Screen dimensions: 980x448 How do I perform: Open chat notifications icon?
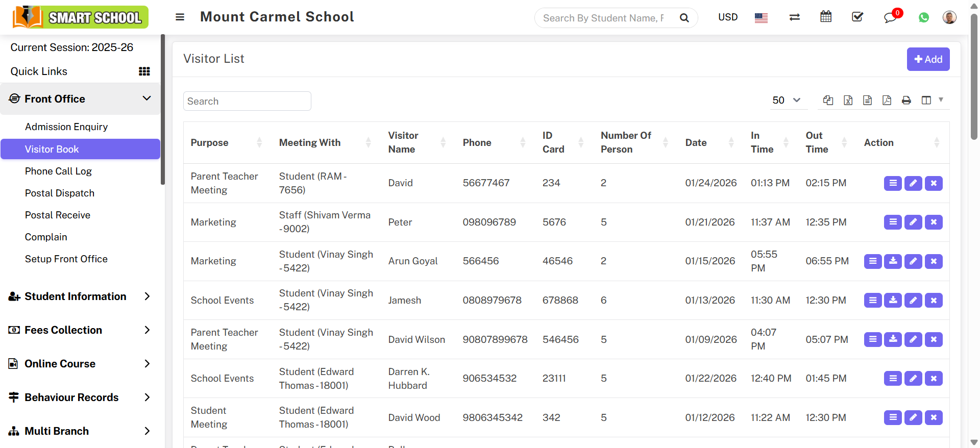(890, 17)
